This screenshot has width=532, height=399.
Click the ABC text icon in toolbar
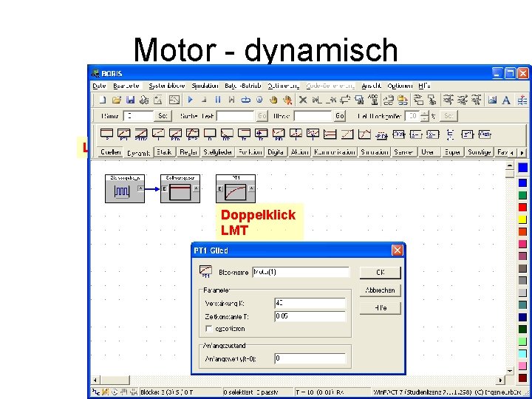pos(373,100)
